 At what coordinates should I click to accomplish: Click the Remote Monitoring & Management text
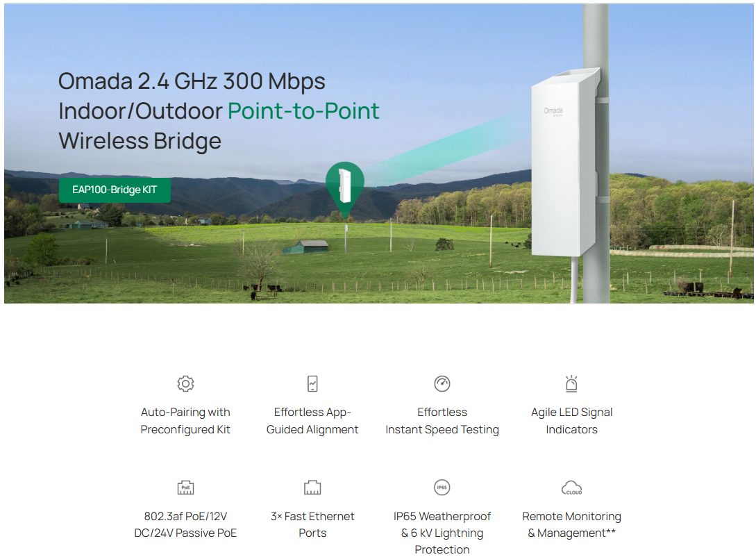pyautogui.click(x=571, y=525)
